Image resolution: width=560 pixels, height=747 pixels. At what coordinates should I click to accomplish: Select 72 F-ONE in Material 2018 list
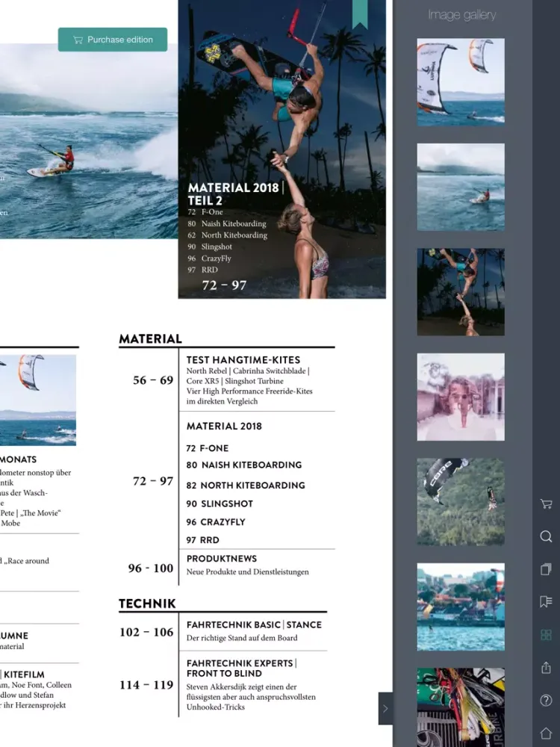tap(207, 448)
